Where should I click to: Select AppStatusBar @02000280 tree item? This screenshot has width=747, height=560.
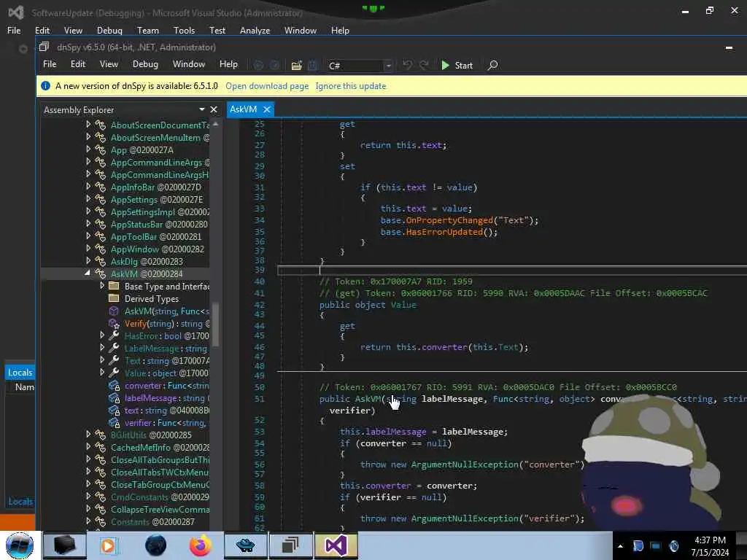pyautogui.click(x=159, y=225)
